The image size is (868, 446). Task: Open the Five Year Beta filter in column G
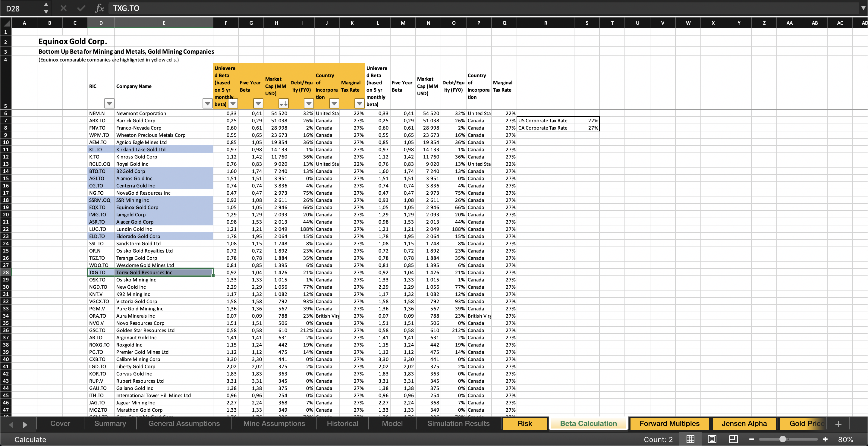[x=258, y=103]
